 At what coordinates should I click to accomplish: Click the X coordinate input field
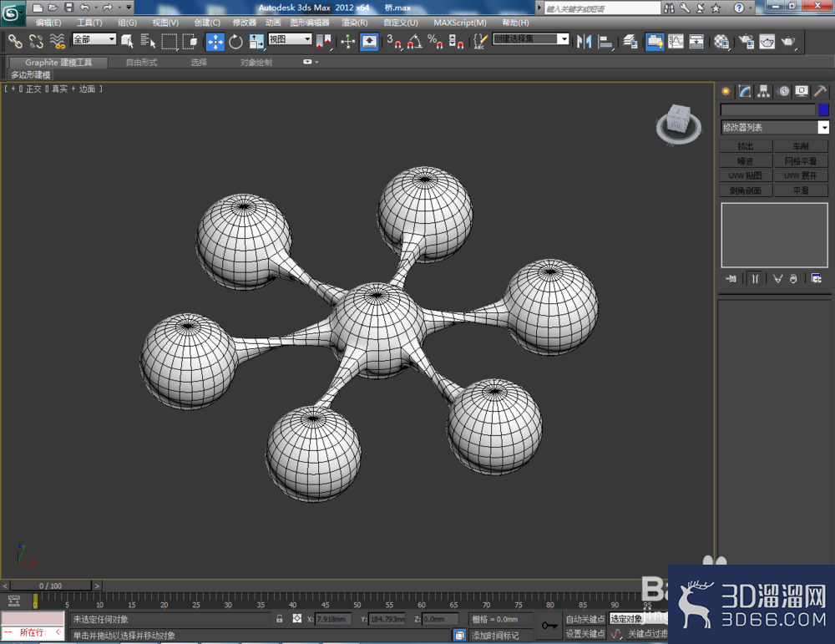pos(333,619)
